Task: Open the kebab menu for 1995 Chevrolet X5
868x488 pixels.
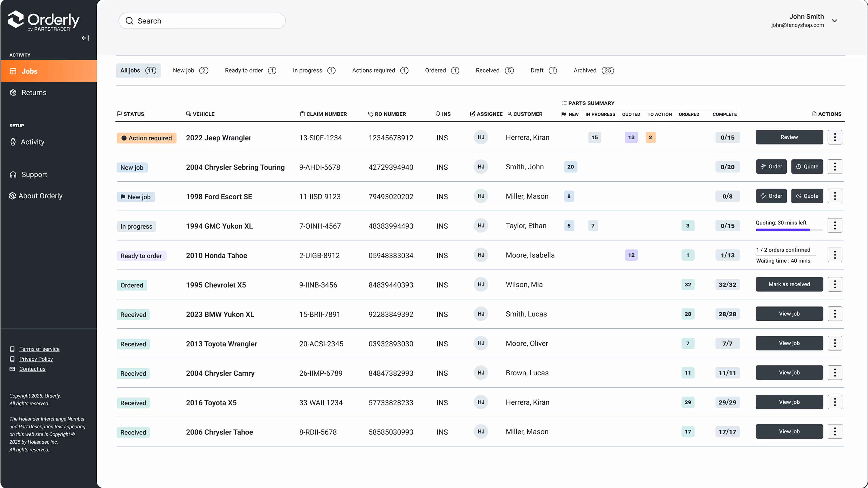Action: (x=835, y=284)
